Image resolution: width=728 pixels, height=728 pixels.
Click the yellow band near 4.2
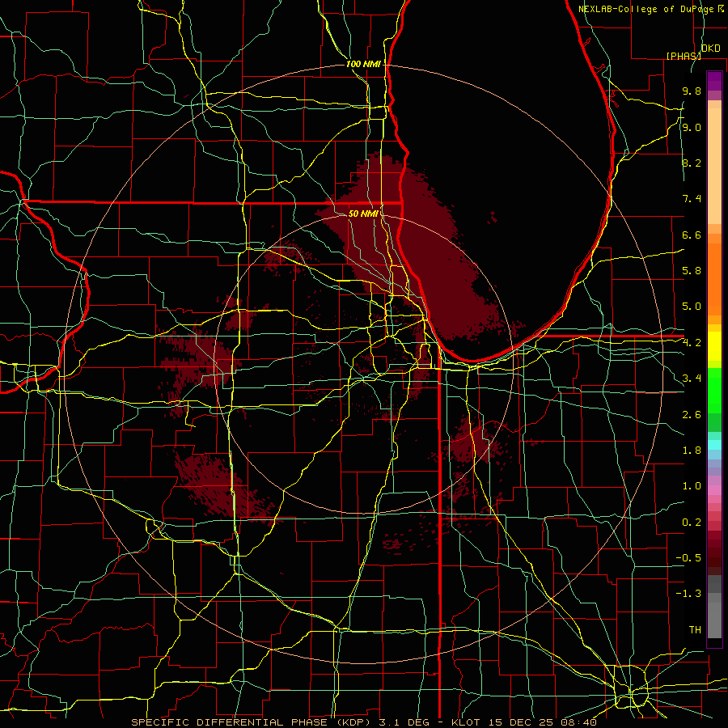tap(714, 346)
